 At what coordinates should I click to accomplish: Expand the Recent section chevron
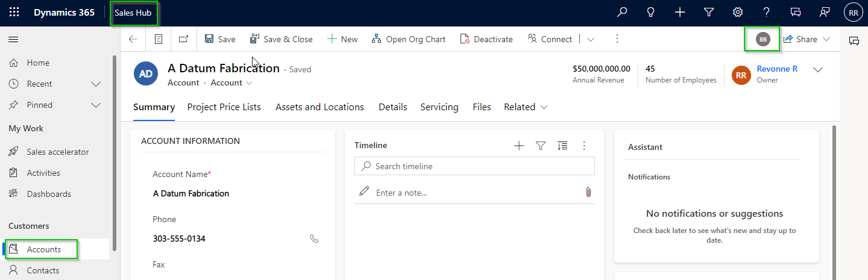(x=96, y=84)
